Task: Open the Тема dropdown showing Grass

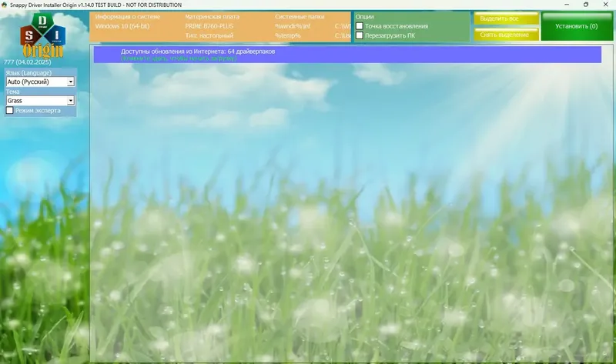Action: [x=40, y=101]
